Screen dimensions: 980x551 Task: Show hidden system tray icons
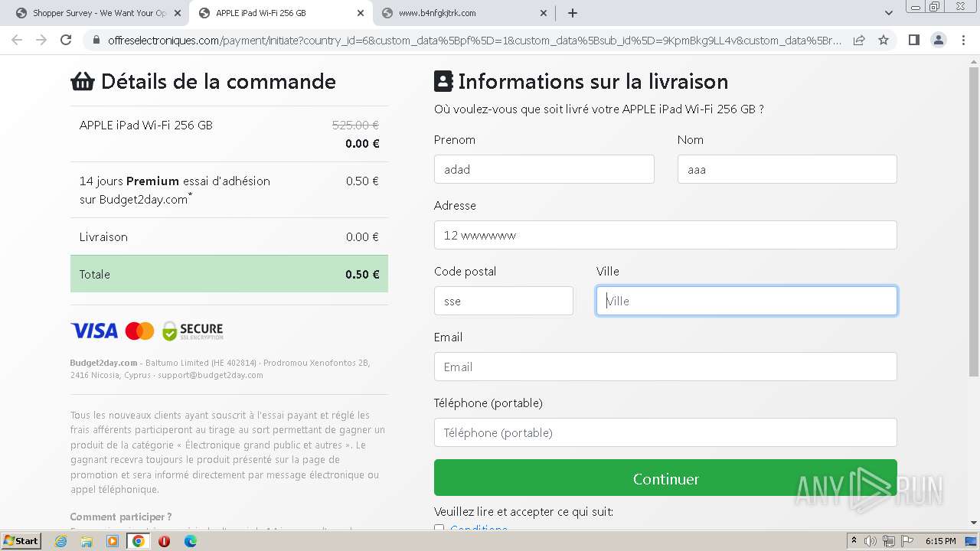[854, 541]
